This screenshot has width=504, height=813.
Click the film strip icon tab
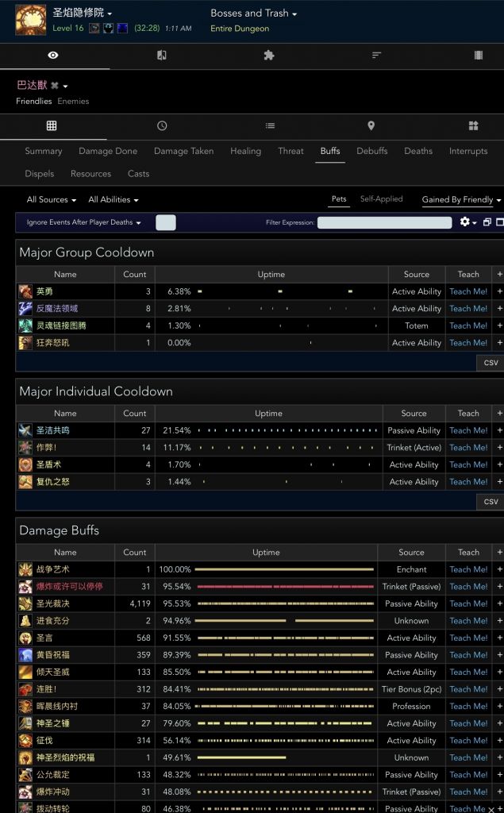tap(478, 56)
